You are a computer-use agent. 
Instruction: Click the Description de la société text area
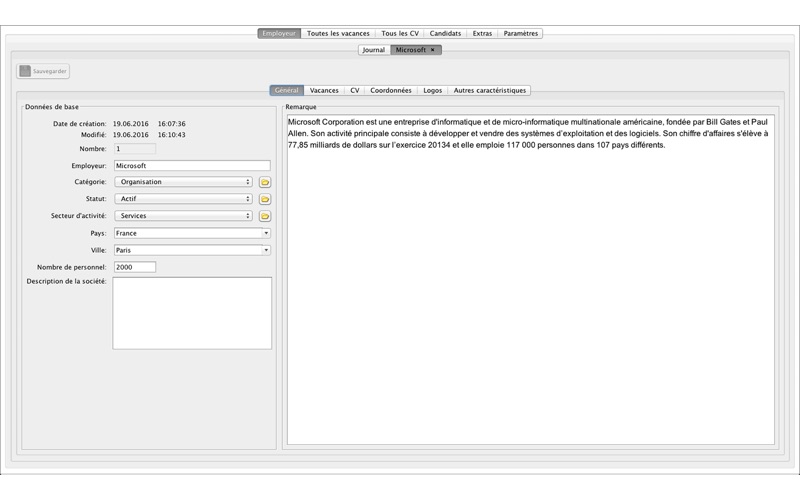[192, 313]
